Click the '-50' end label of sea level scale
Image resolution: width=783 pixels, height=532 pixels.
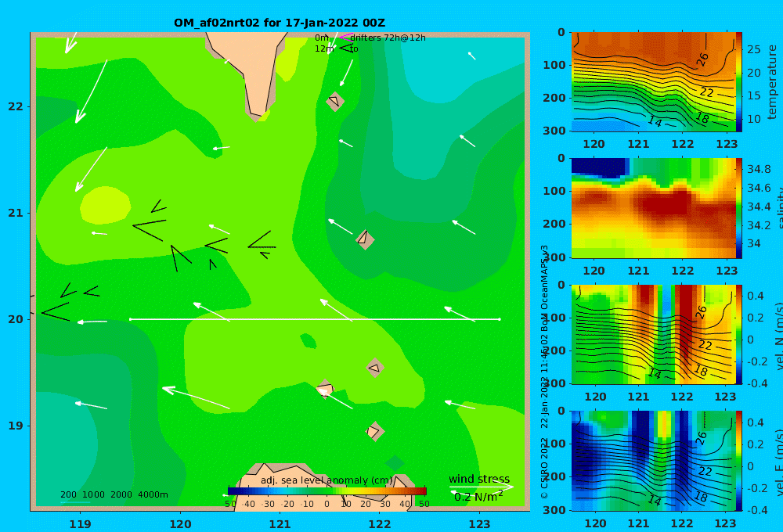coord(229,504)
